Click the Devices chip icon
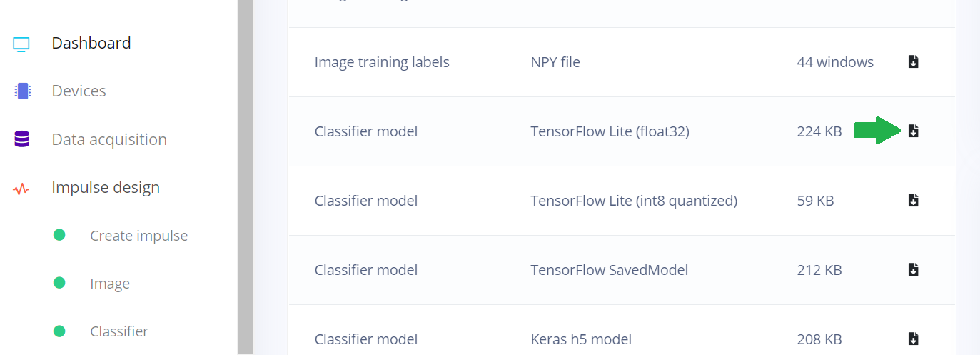This screenshot has height=355, width=980. tap(22, 91)
